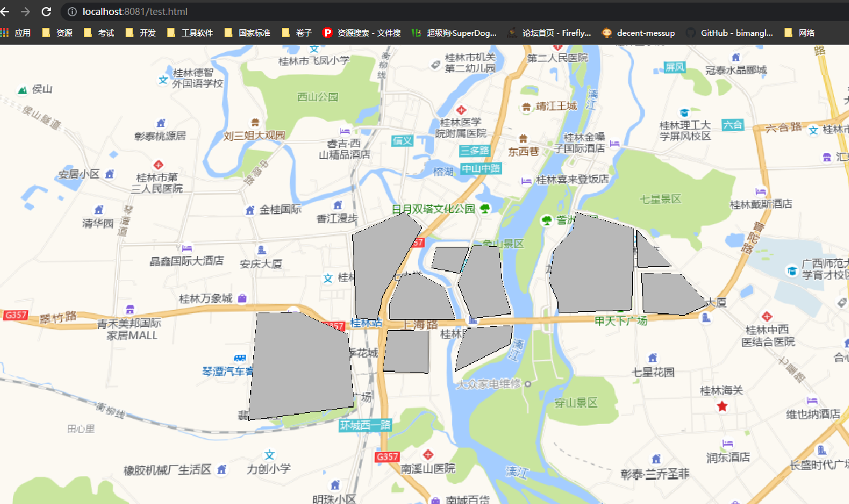Expand the 工具软件 bookmarks folder
Viewport: 849px width, 504px height.
(x=187, y=33)
